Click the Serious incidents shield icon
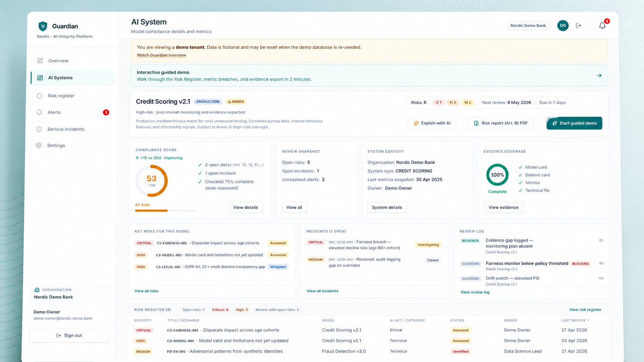644x362 pixels. [39, 129]
